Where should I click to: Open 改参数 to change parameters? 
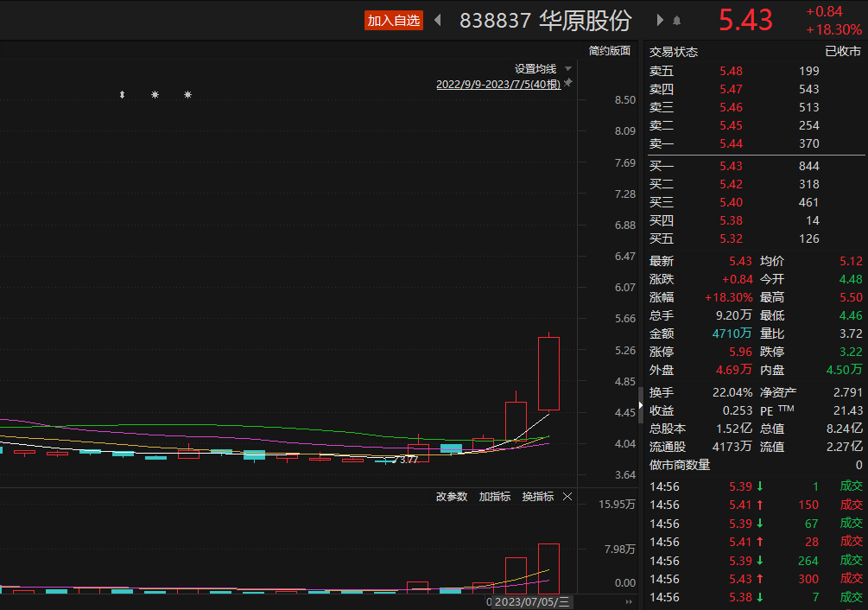point(452,497)
